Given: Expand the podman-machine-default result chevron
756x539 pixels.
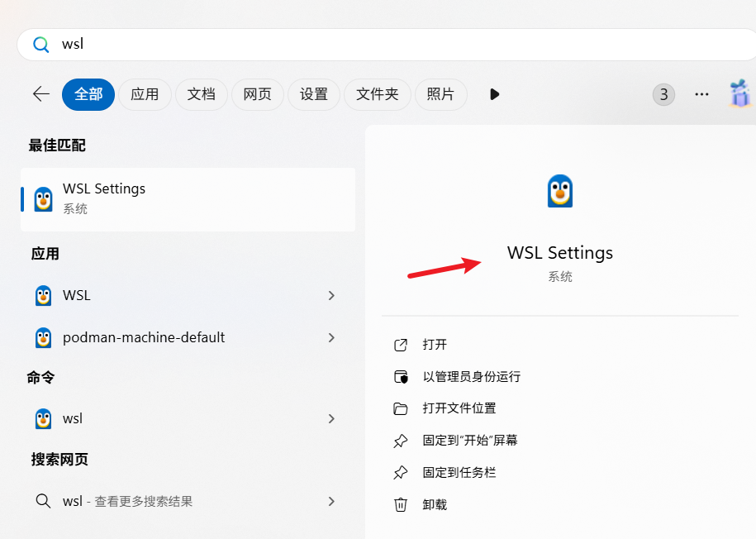Looking at the screenshot, I should (x=331, y=337).
